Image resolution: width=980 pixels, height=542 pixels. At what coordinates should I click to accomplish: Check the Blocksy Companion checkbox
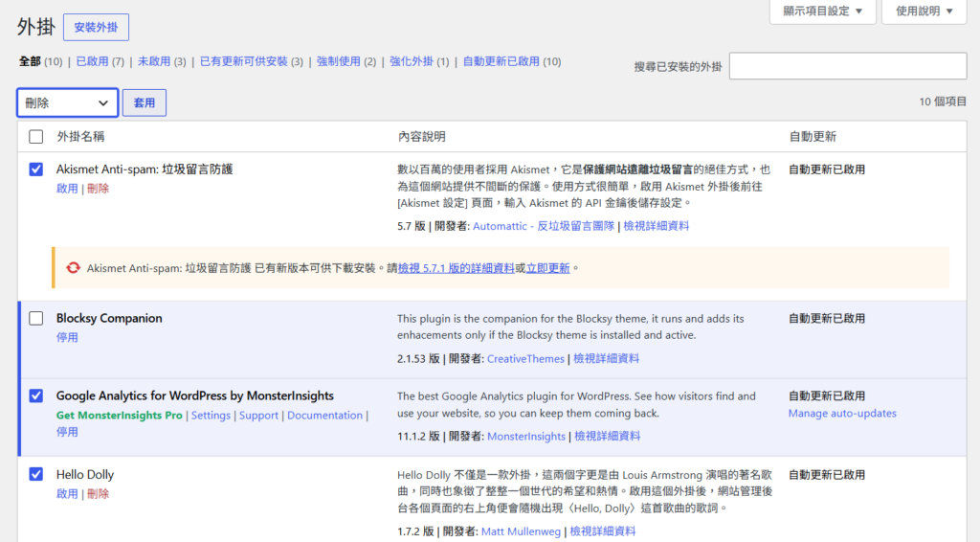36,318
